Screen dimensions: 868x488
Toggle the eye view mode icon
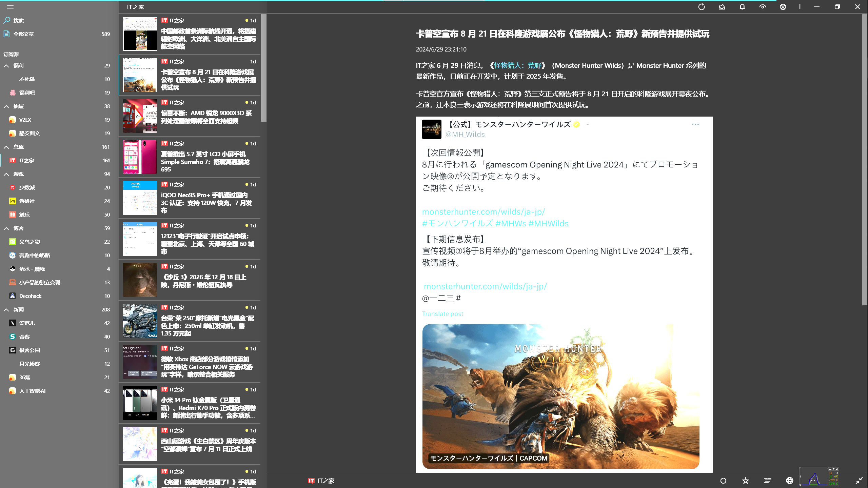(x=763, y=7)
